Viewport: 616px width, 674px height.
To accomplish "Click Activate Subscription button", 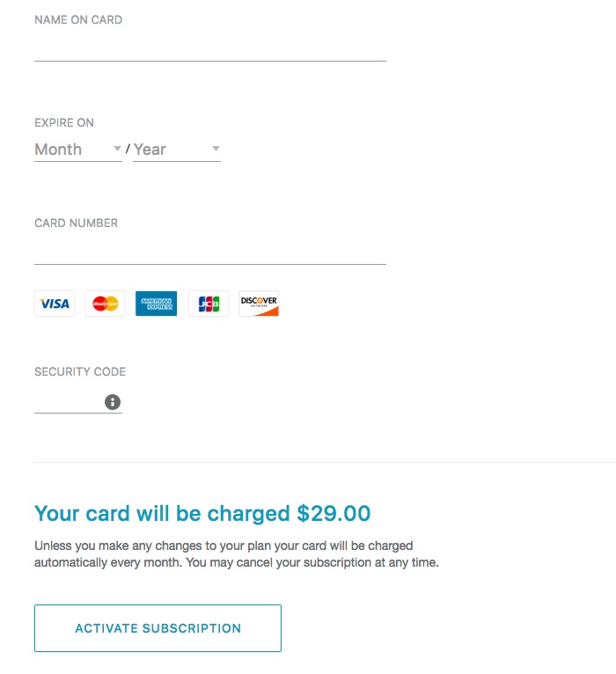I will 158,628.
